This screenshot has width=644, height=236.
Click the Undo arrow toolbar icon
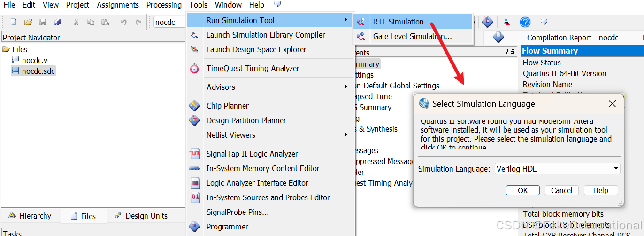(x=124, y=22)
